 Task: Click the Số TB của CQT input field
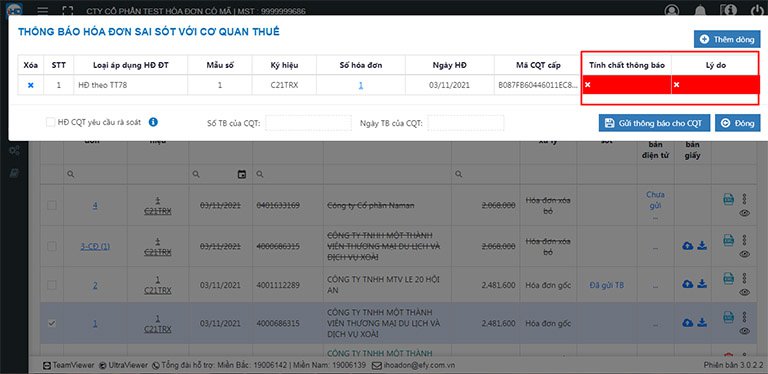point(308,123)
